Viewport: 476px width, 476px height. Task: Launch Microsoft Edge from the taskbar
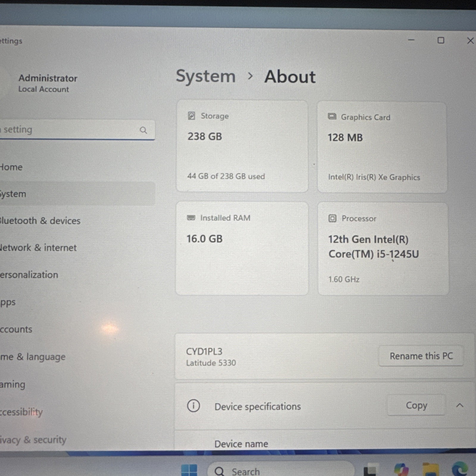tap(460, 469)
